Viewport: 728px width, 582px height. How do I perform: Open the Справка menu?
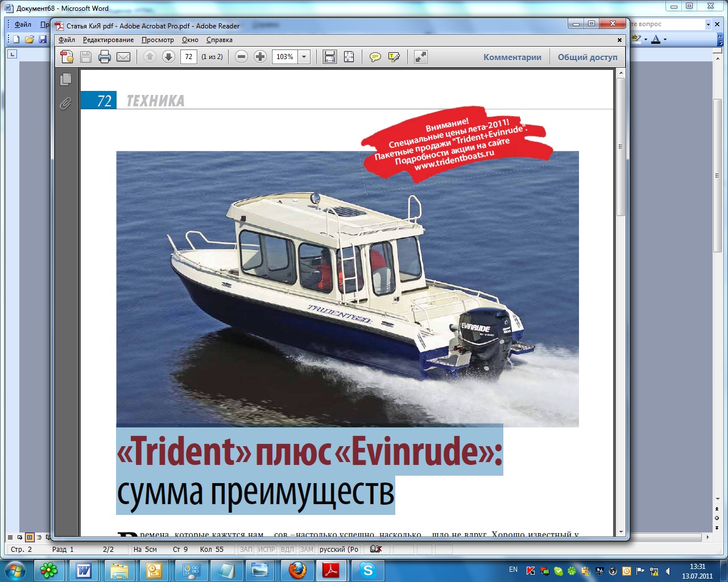point(219,40)
